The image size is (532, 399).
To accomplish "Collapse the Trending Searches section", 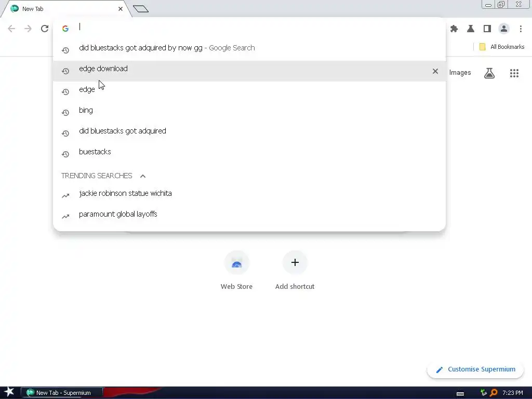I will tap(143, 176).
